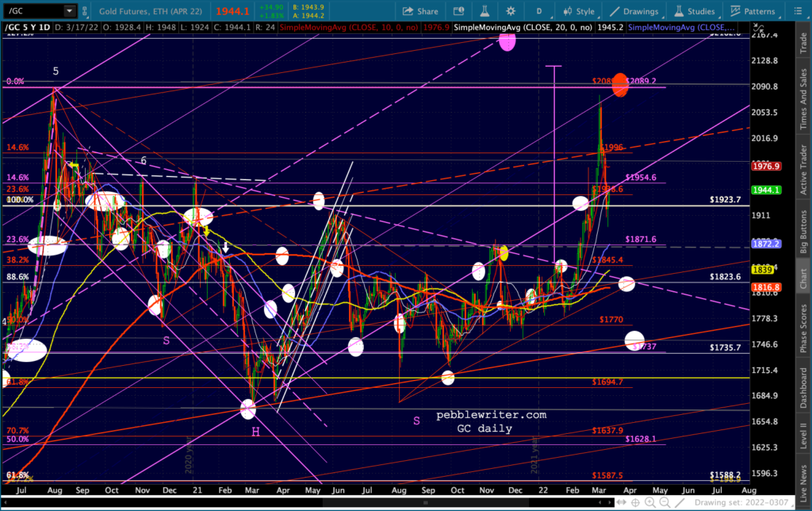
Task: Click the B: 1943.9 bid quote
Action: pyautogui.click(x=308, y=7)
